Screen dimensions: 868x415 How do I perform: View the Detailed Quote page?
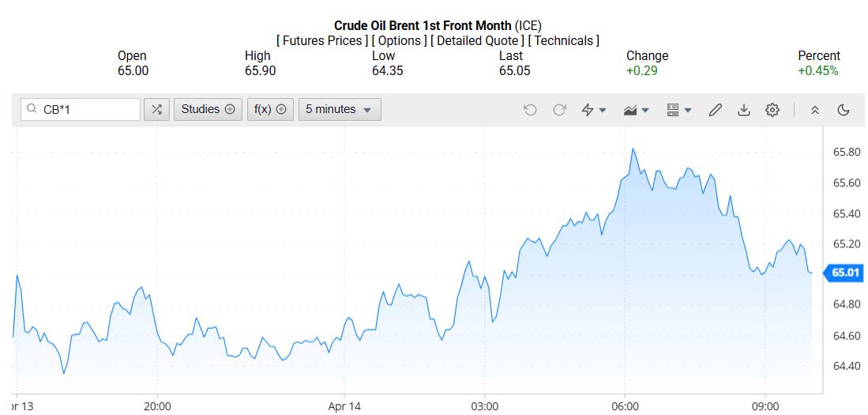pos(477,40)
